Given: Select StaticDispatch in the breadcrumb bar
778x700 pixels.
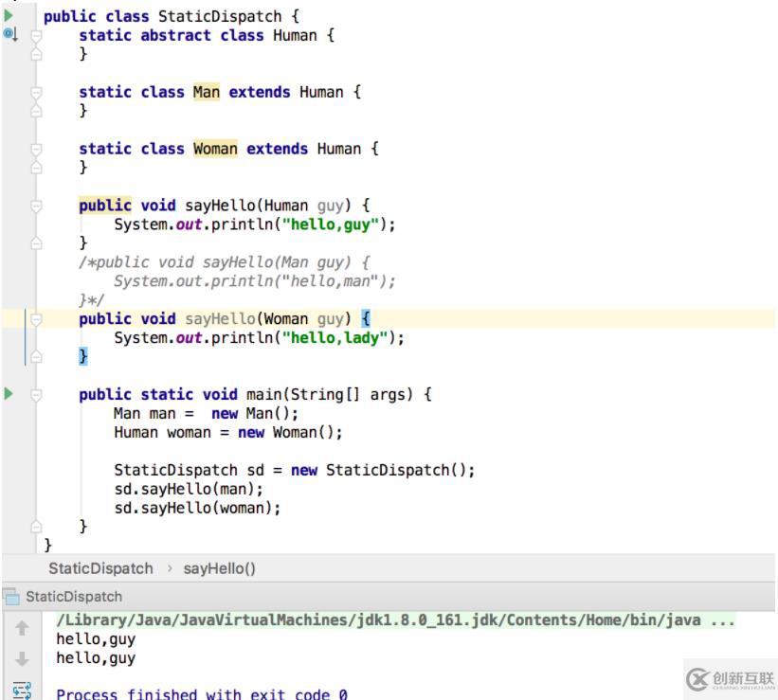Looking at the screenshot, I should tap(100, 568).
